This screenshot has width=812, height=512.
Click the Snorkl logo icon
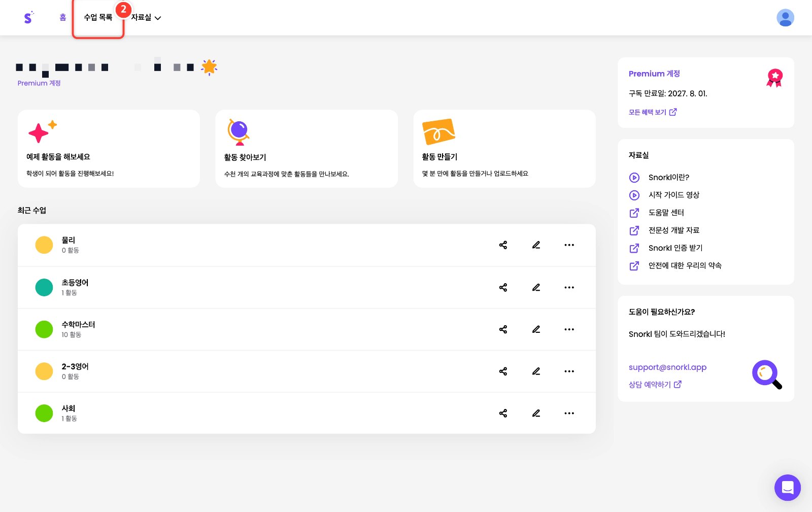(x=28, y=18)
